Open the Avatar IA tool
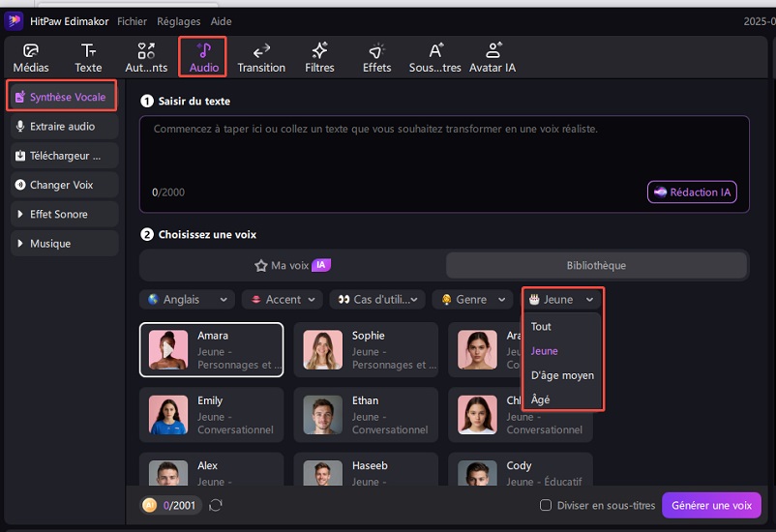 click(x=492, y=57)
